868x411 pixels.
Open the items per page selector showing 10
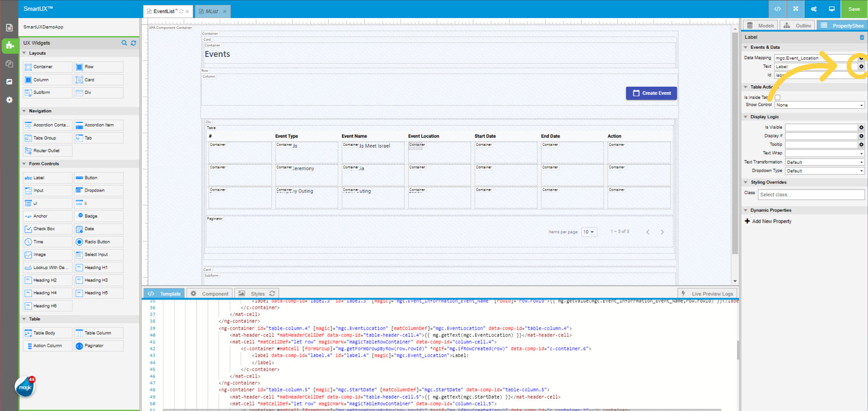589,232
